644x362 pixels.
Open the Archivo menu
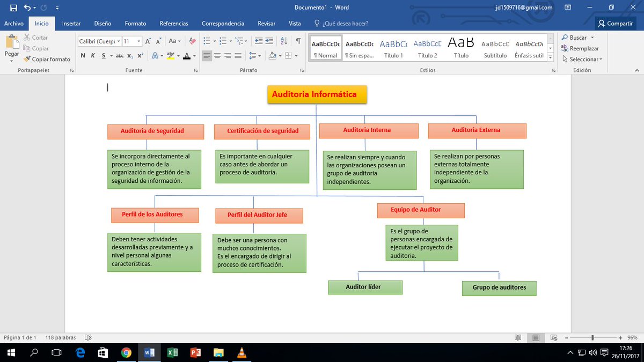14,24
